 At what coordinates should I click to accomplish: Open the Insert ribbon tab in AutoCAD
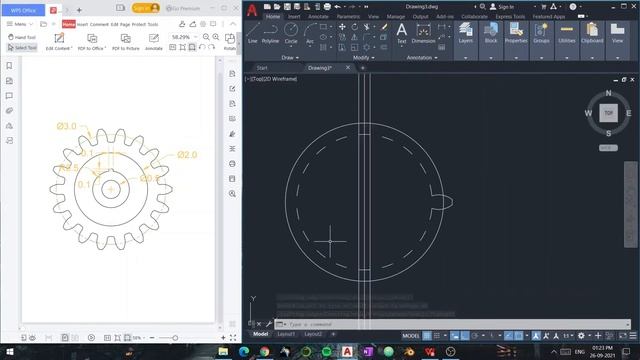(x=294, y=17)
